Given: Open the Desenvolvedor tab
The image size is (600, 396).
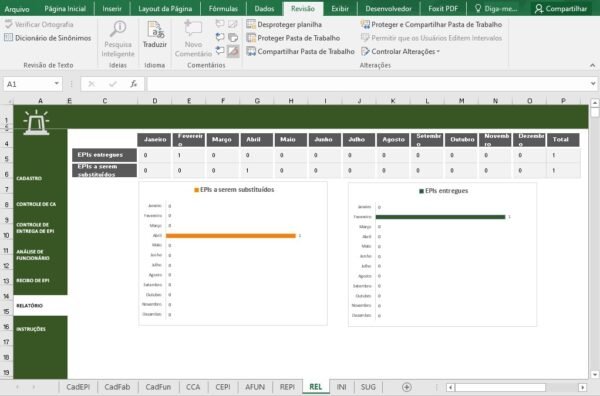Looking at the screenshot, I should click(388, 8).
